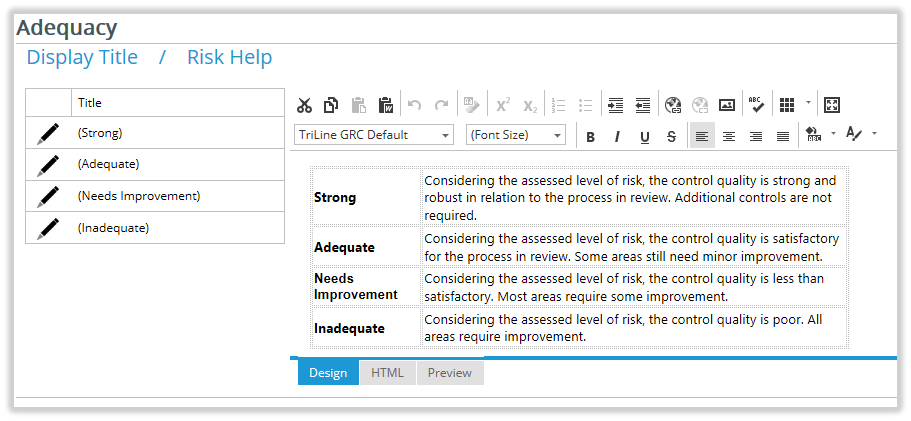Edit the (Inadequate) row pencil

point(48,228)
